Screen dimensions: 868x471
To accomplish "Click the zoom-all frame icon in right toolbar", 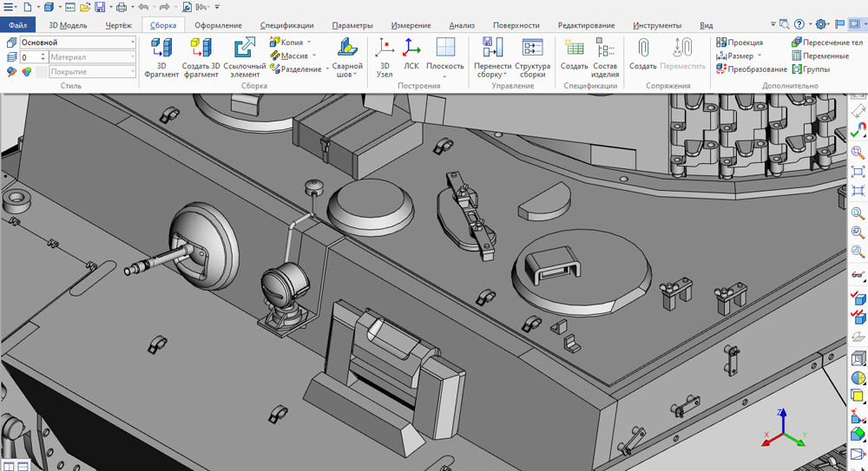I will point(858,172).
